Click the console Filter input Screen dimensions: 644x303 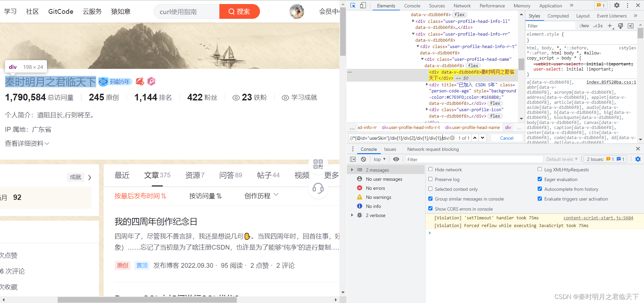click(474, 159)
